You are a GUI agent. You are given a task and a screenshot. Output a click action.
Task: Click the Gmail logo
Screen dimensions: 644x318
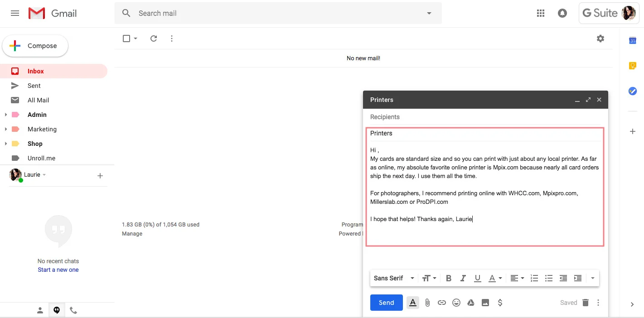pyautogui.click(x=53, y=14)
